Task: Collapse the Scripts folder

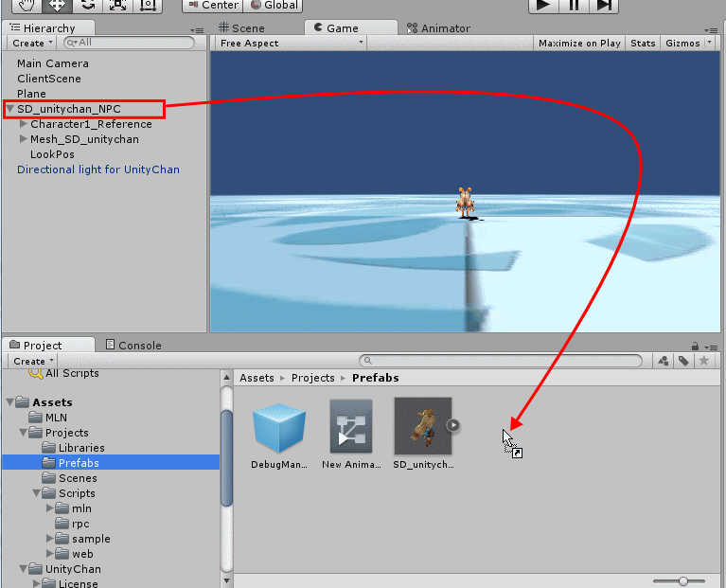Action: pos(36,493)
